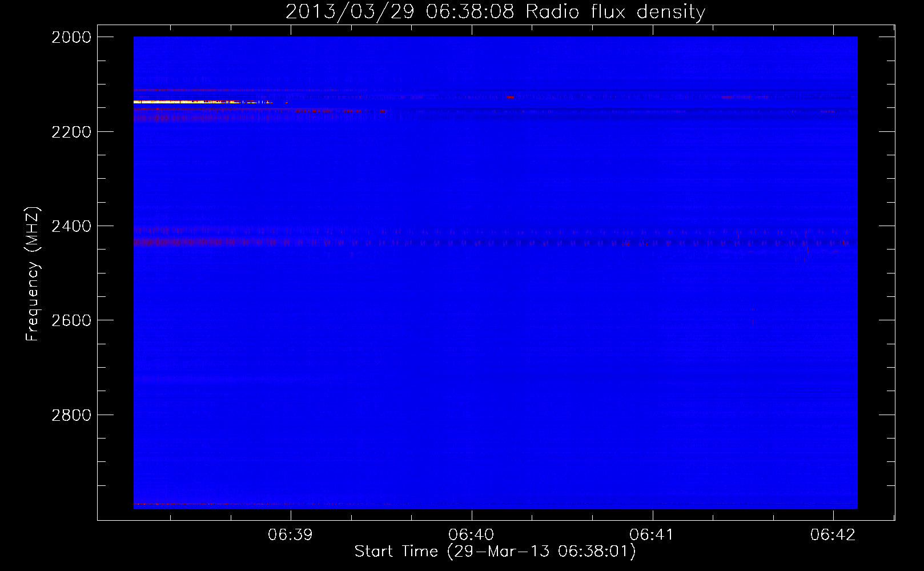This screenshot has height=571, width=924.
Task: Click the '06:40' time axis label
Action: point(471,534)
